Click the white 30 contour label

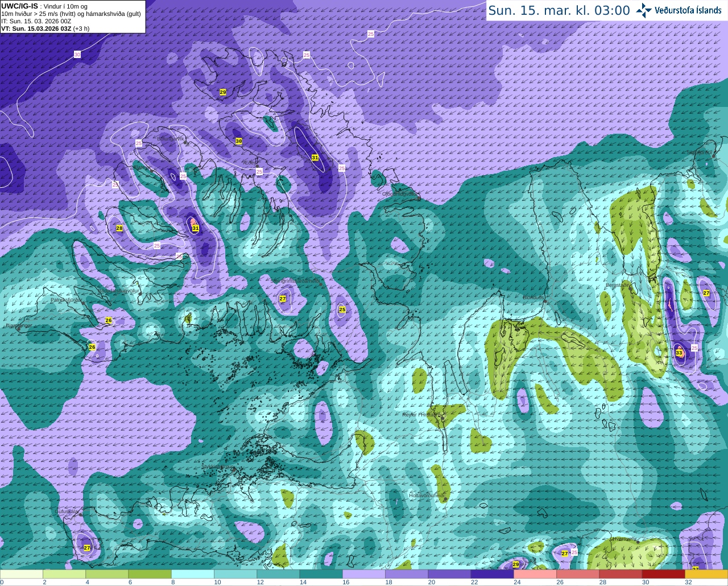(x=77, y=55)
